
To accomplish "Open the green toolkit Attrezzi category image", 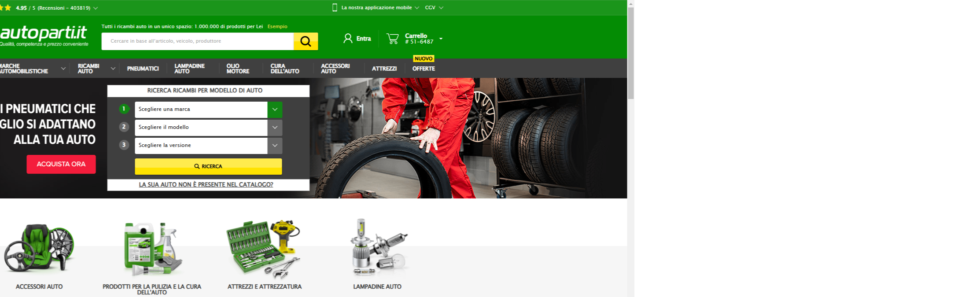I will (264, 249).
